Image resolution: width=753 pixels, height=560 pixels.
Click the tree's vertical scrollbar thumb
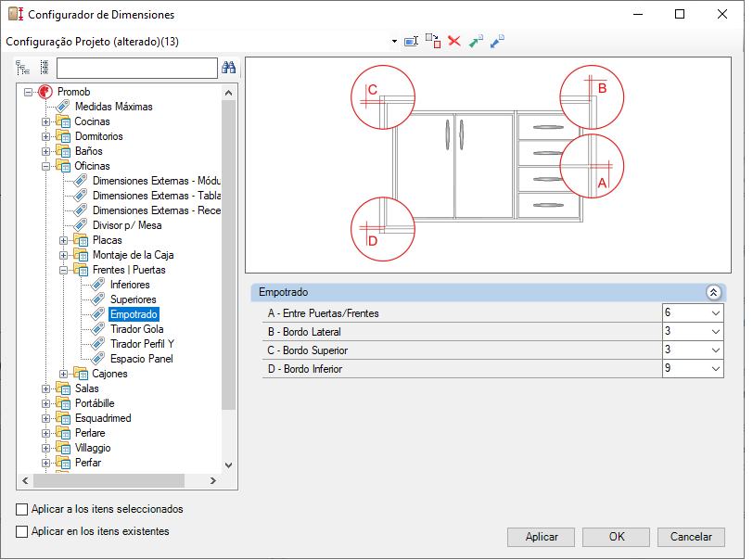click(228, 255)
